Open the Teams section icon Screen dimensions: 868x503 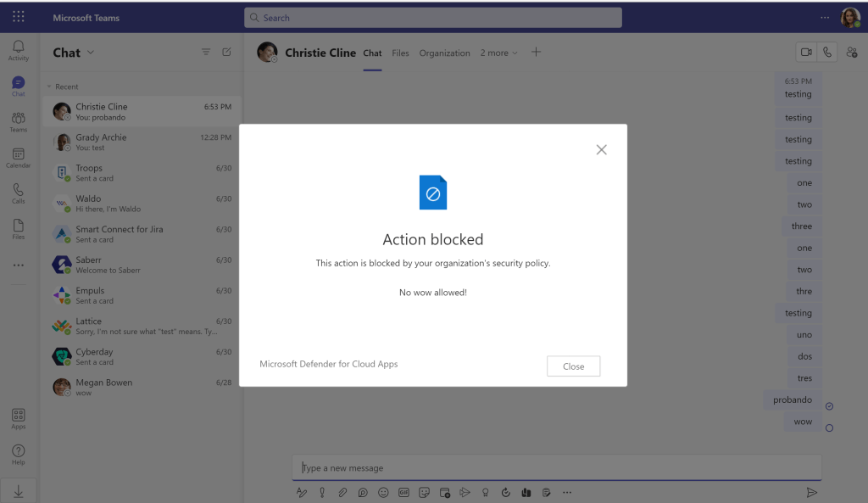coord(18,121)
